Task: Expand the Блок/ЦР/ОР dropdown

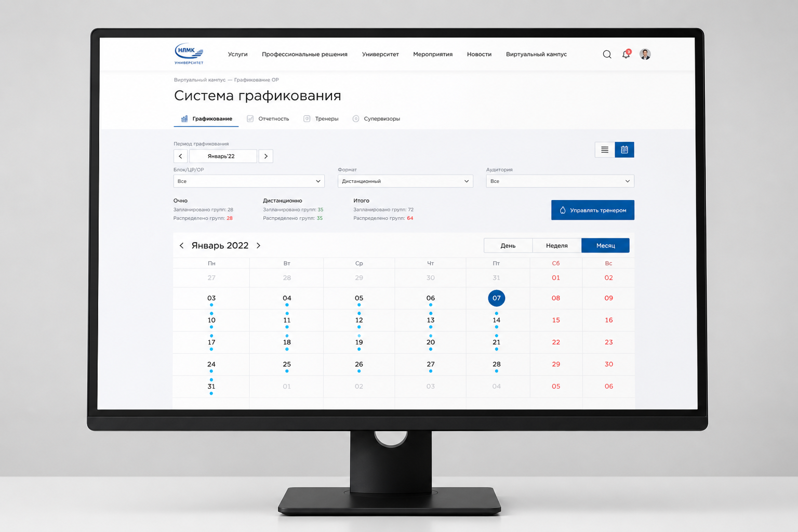Action: click(x=249, y=181)
